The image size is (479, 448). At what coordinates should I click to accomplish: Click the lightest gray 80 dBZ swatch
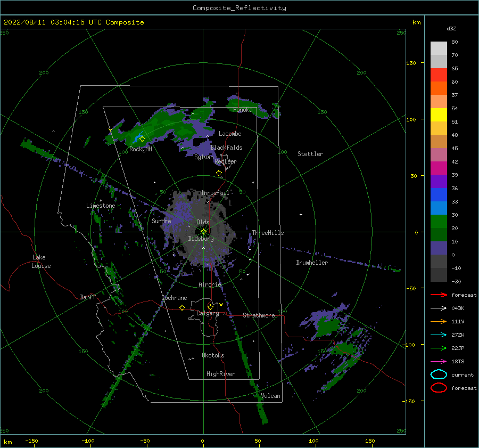coord(439,48)
